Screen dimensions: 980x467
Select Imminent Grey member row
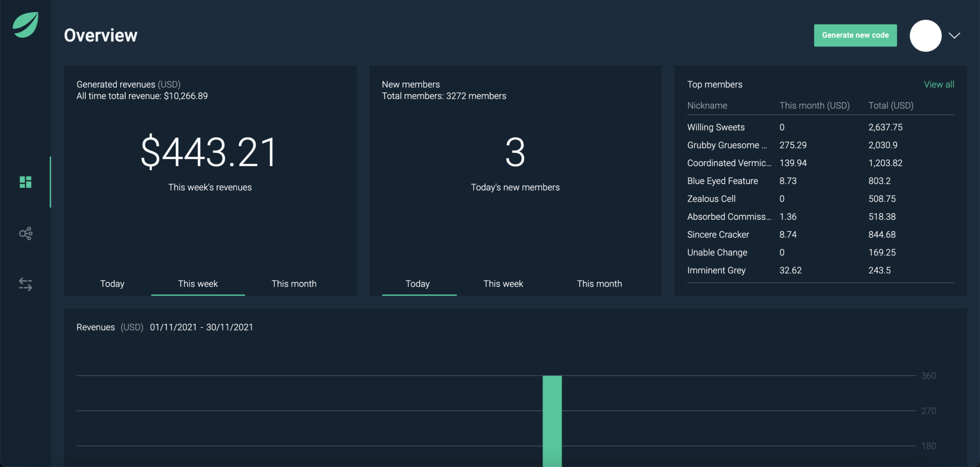point(821,270)
